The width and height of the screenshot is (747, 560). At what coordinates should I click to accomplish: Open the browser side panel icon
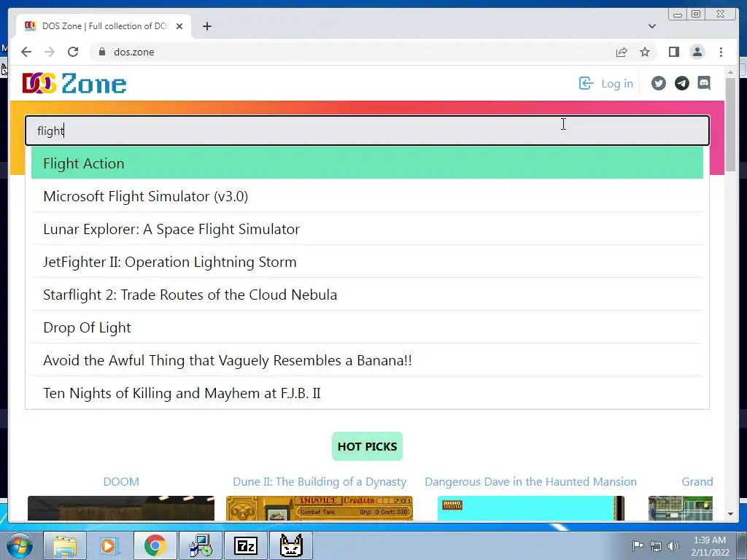click(673, 52)
